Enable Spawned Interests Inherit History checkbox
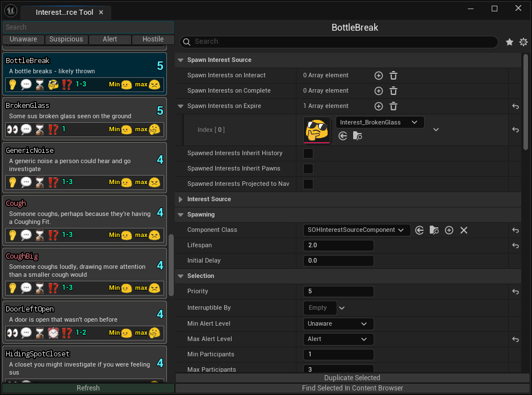Viewport: 532px width, 395px height. click(308, 153)
